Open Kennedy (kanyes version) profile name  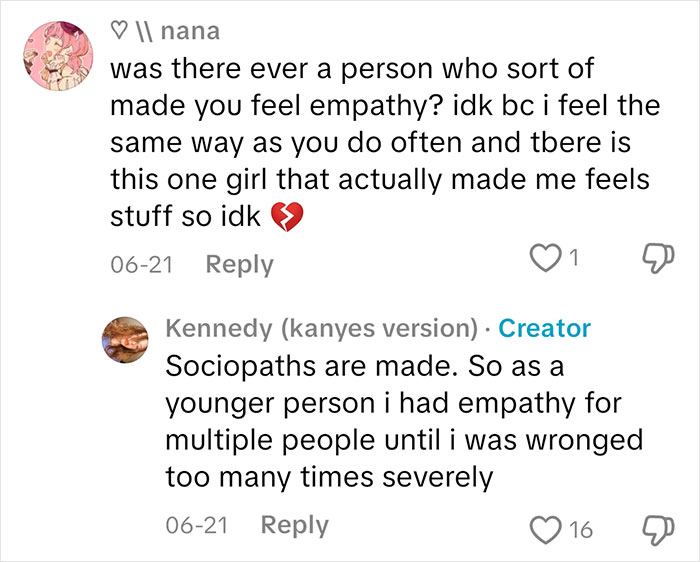click(322, 329)
